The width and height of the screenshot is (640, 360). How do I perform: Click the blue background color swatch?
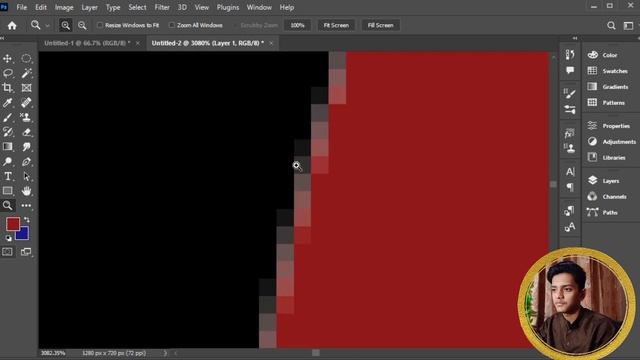24,235
